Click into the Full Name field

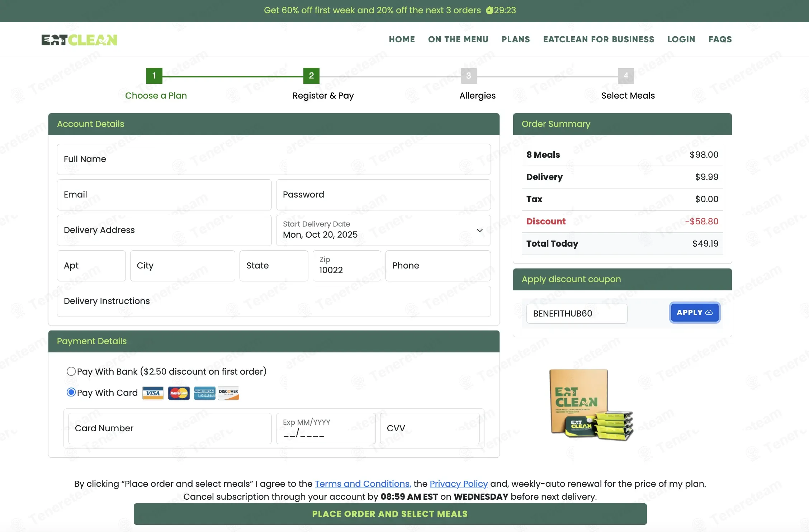tap(274, 159)
